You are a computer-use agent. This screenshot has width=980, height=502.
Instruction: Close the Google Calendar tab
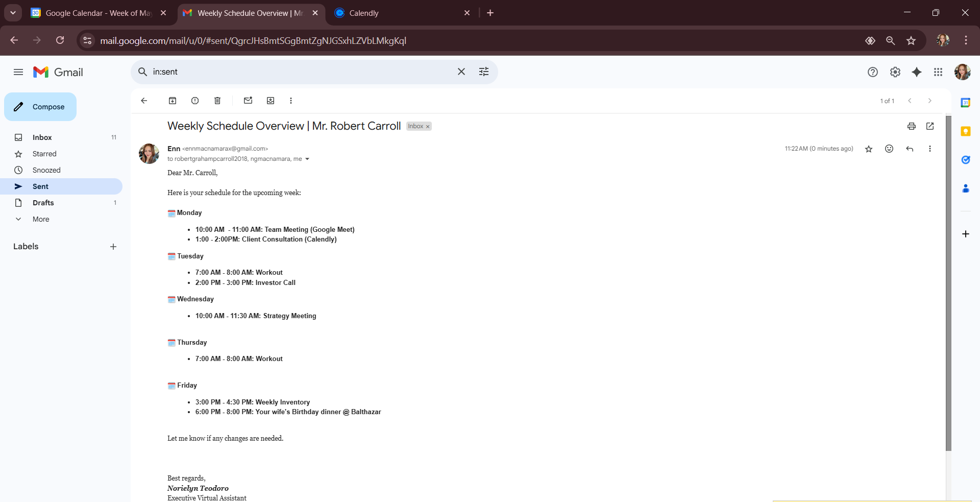(163, 13)
